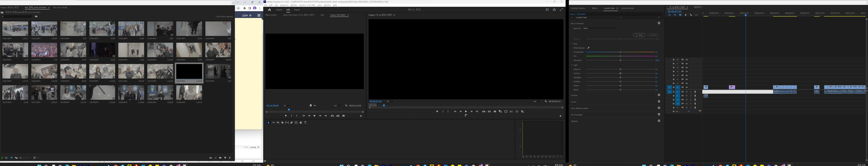Adjust Saturation slider handle
The height and width of the screenshot is (166, 868).
click(620, 60)
